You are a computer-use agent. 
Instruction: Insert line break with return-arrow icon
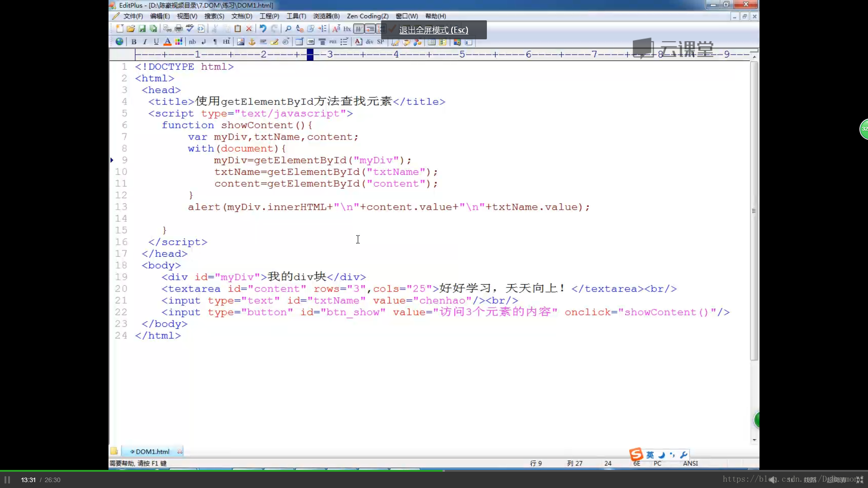204,42
